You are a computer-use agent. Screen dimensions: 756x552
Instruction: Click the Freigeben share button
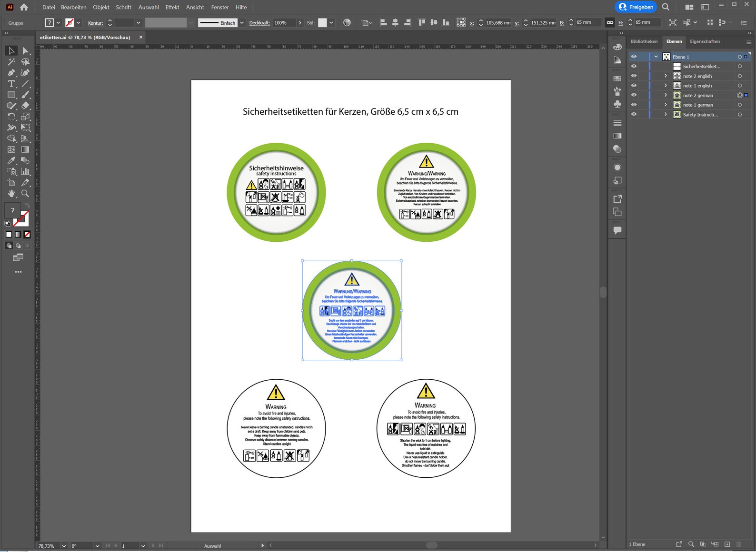(x=636, y=7)
